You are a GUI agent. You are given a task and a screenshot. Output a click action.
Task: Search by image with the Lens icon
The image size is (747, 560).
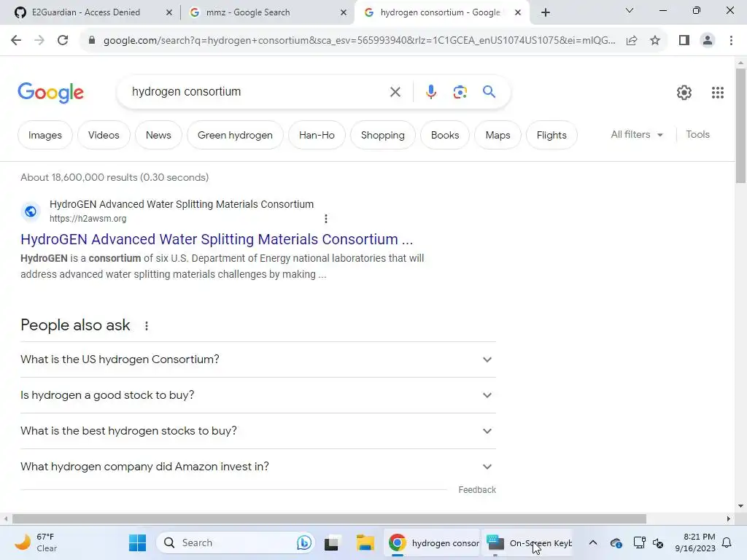(x=460, y=92)
